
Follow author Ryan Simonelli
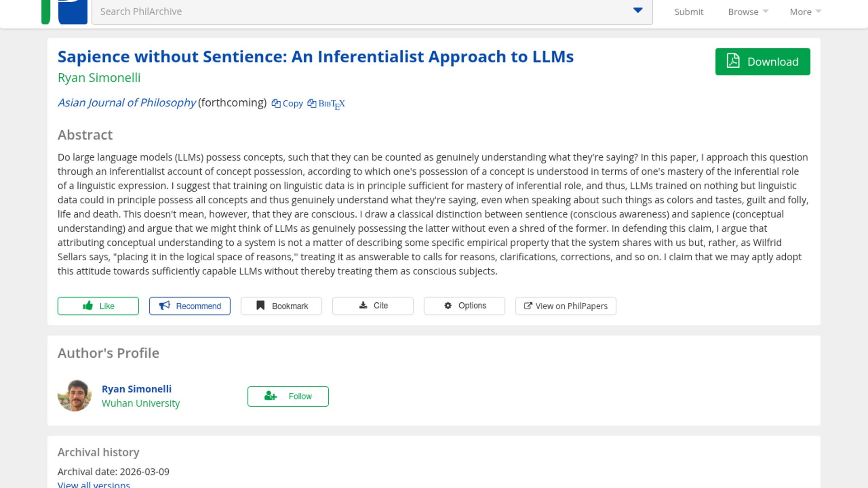point(288,396)
